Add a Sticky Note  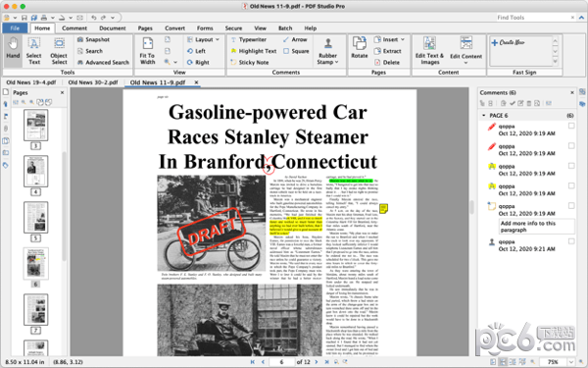point(249,63)
